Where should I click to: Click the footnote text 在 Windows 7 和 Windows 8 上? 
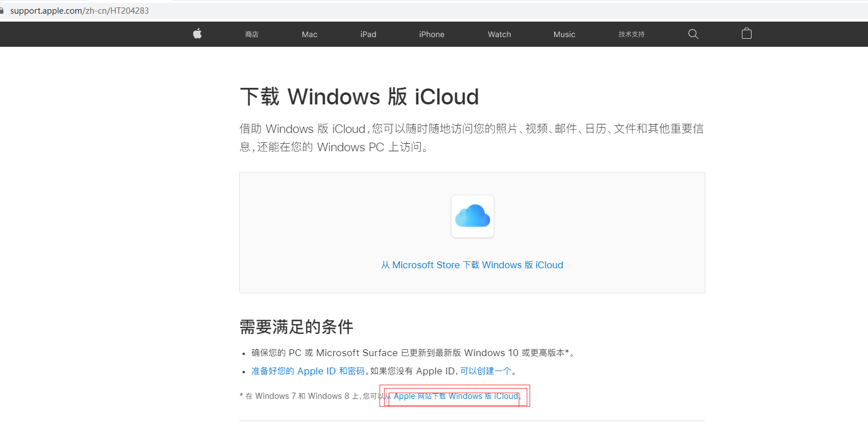click(x=302, y=396)
